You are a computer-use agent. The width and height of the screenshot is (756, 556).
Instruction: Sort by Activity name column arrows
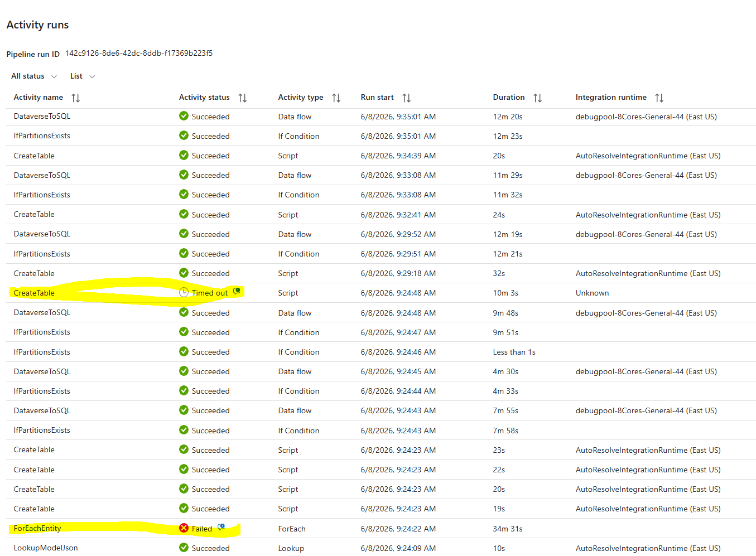76,98
